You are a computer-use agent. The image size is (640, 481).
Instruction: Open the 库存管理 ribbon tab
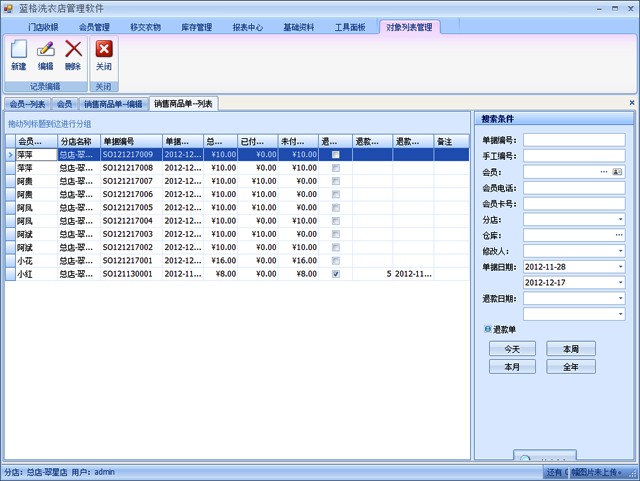click(196, 27)
